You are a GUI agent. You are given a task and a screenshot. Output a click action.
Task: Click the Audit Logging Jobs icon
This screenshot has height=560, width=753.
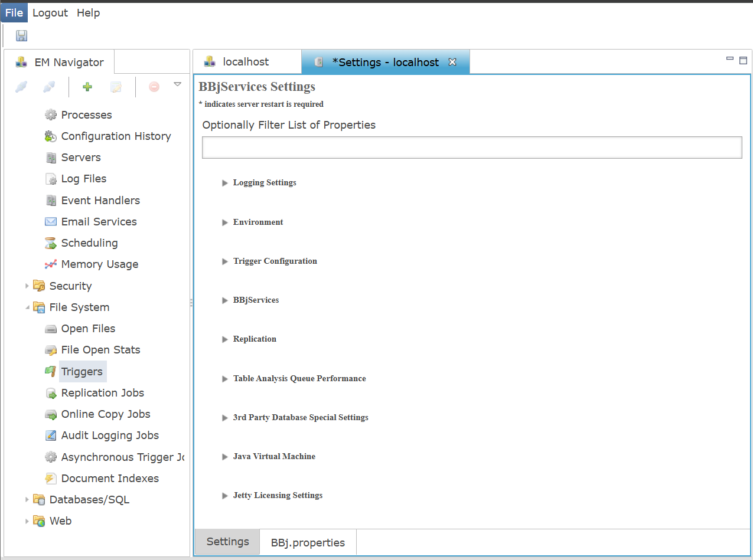[x=51, y=435]
